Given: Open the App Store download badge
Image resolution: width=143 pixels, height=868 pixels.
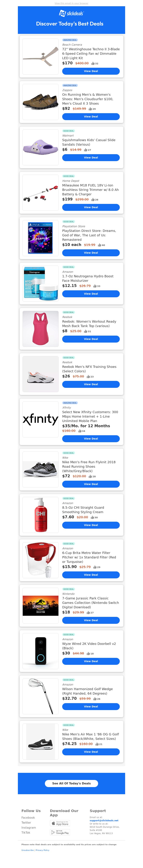Looking at the screenshot, I should (x=60, y=823).
